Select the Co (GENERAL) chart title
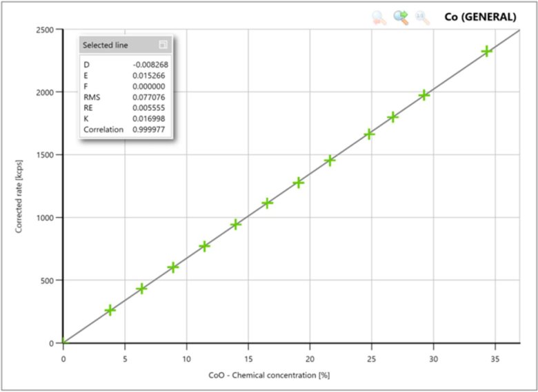The image size is (538, 392). (480, 17)
